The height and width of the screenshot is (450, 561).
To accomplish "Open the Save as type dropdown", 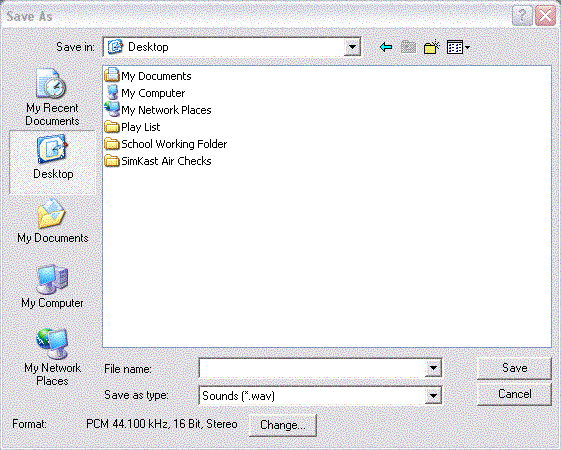I will tap(433, 396).
